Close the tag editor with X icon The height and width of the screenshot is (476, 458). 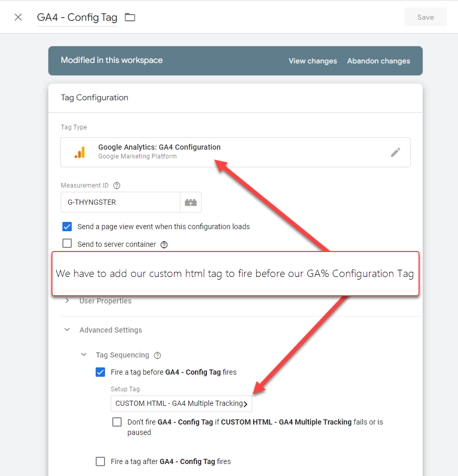point(18,17)
